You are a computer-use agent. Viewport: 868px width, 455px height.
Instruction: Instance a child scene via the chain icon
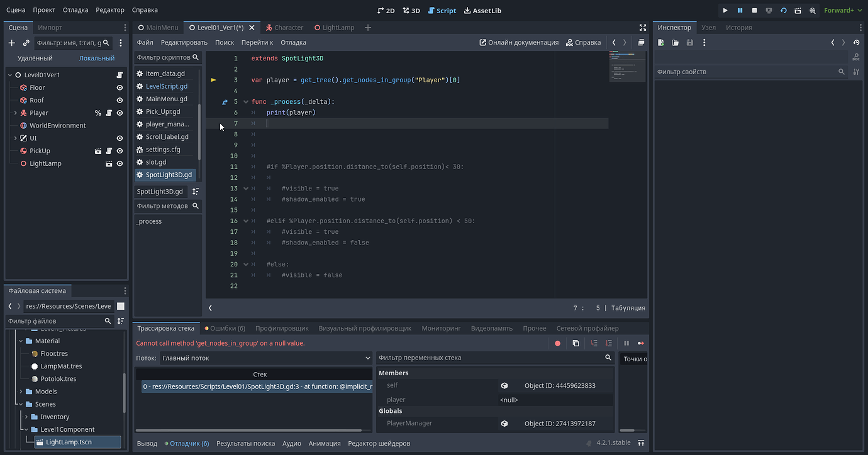(x=25, y=42)
